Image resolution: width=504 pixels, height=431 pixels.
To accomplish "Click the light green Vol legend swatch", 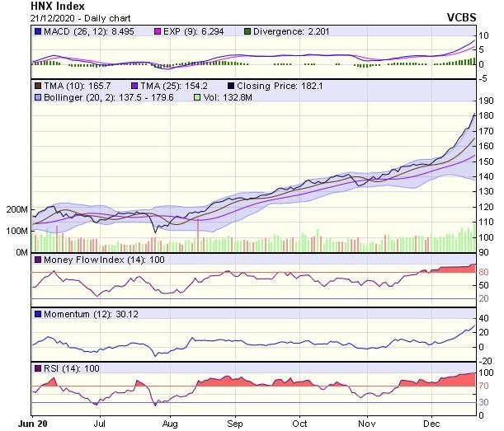I will coord(196,97).
